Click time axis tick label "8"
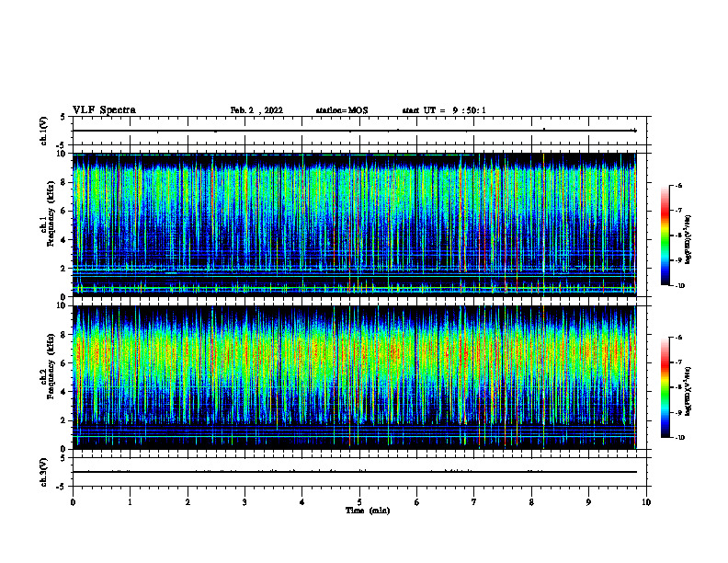Viewport: 728px width, 563px height. pos(531,502)
